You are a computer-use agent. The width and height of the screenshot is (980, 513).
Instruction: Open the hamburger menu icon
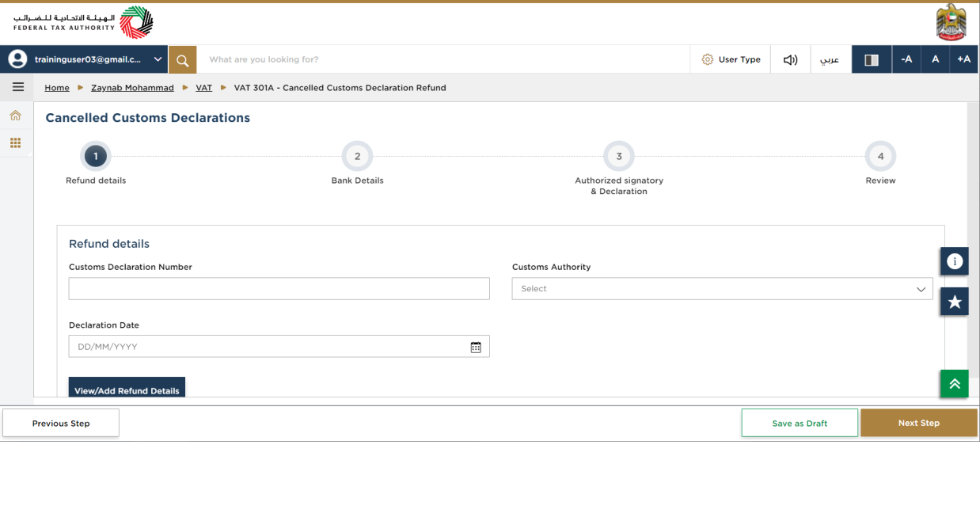click(x=17, y=87)
